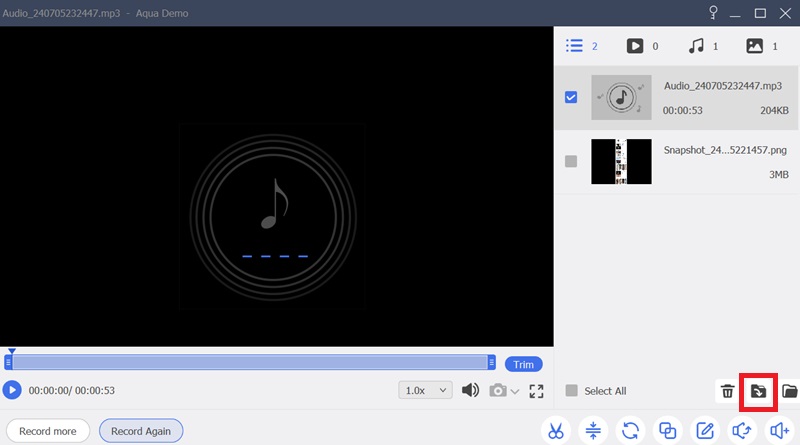Click the audio seek bar mid-track
Image resolution: width=800 pixels, height=445 pixels.
pyautogui.click(x=250, y=362)
